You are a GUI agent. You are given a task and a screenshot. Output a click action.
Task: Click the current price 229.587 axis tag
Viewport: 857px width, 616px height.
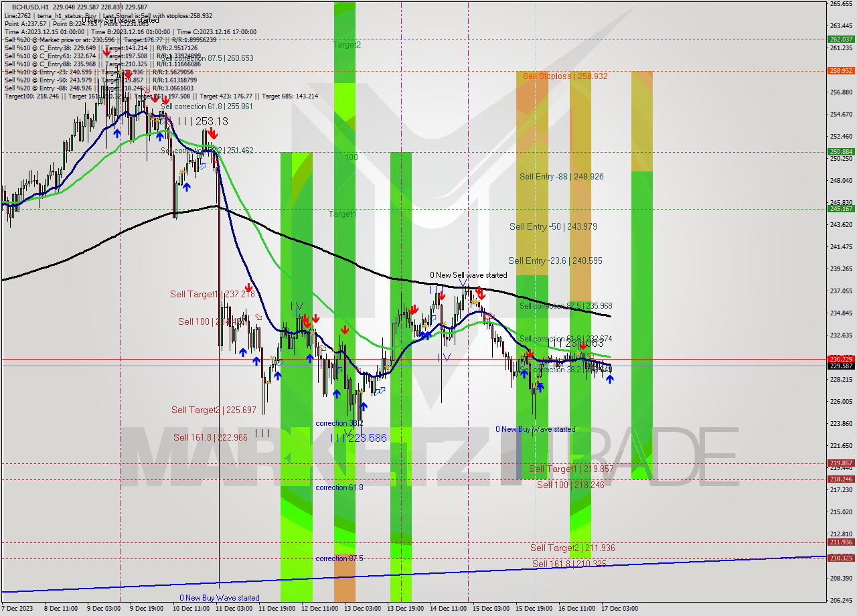coord(841,366)
